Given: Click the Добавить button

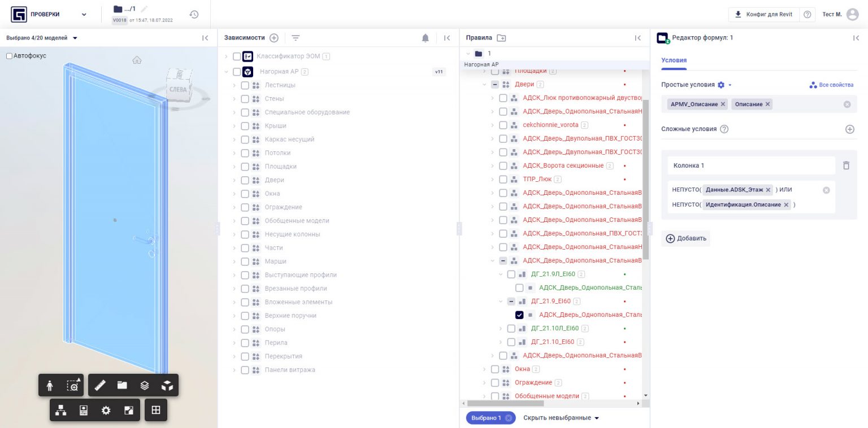Looking at the screenshot, I should (x=686, y=238).
